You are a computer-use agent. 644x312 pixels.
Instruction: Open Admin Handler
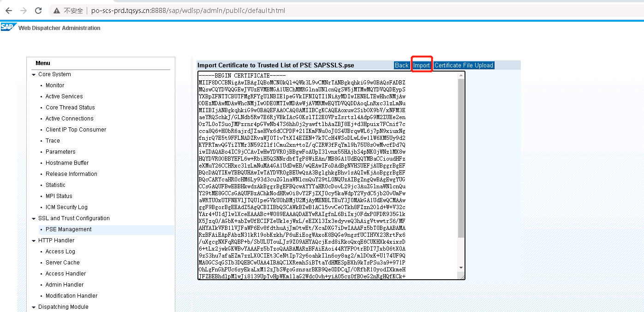click(65, 285)
